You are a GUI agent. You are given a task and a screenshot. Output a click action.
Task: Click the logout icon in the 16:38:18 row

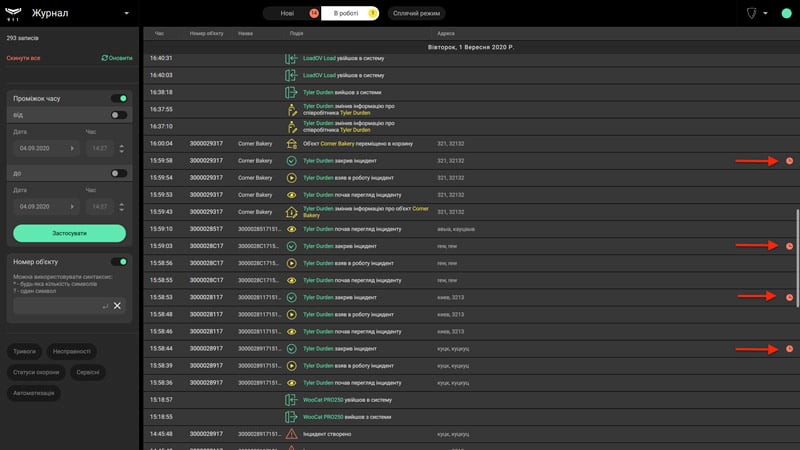point(291,92)
